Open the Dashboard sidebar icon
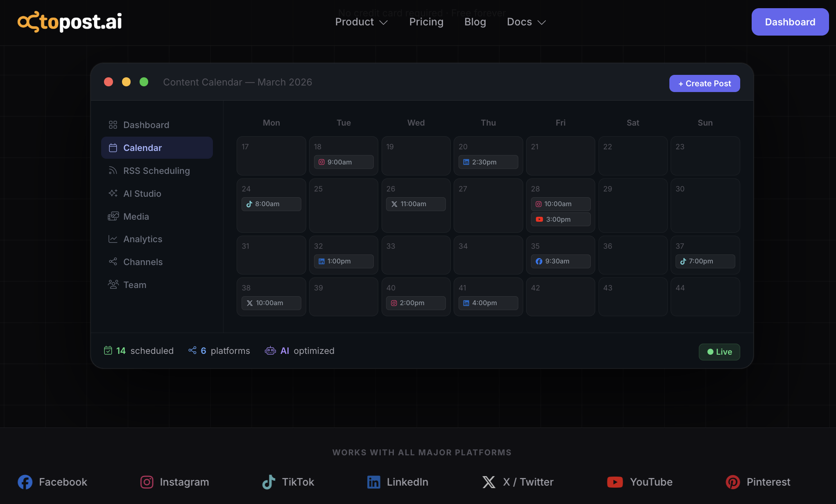Image resolution: width=836 pixels, height=504 pixels. point(113,125)
